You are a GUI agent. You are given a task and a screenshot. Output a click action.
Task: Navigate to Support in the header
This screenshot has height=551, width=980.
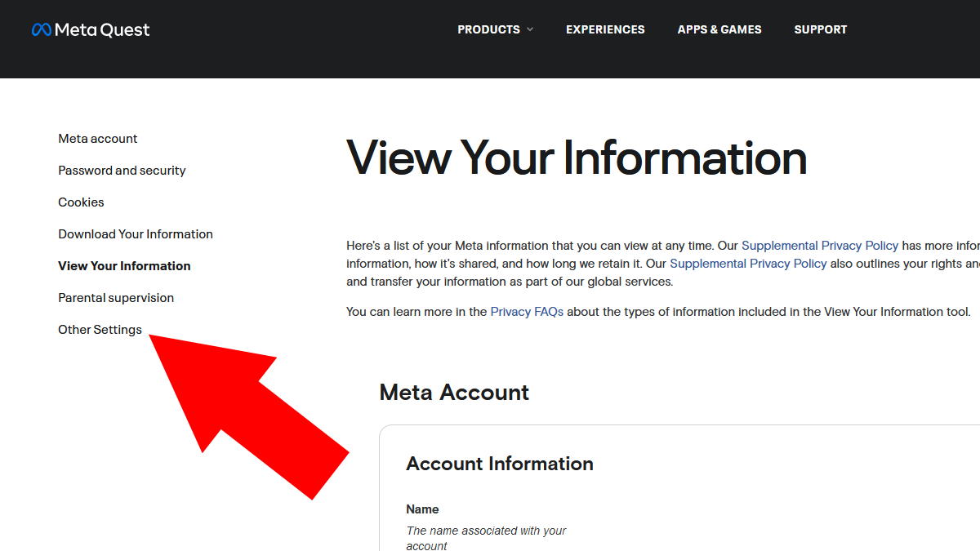coord(821,29)
